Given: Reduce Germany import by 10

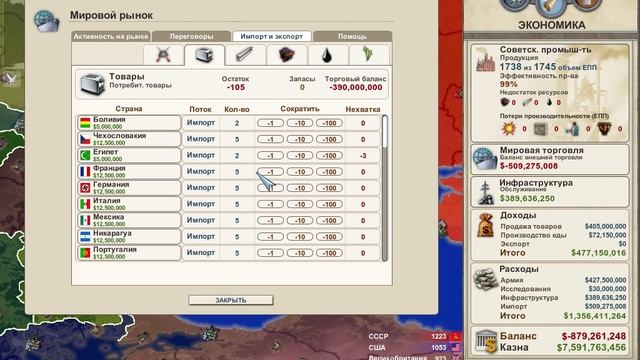Looking at the screenshot, I should click(x=300, y=188).
